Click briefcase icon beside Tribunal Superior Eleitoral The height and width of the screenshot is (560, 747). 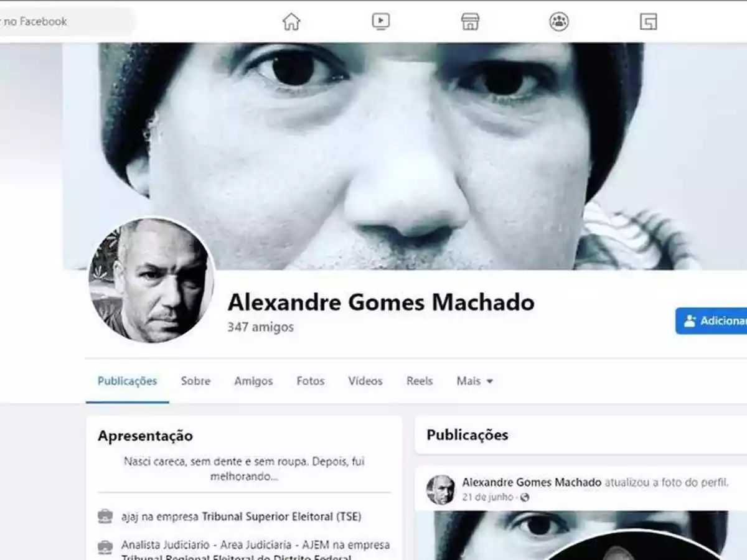pyautogui.click(x=105, y=516)
